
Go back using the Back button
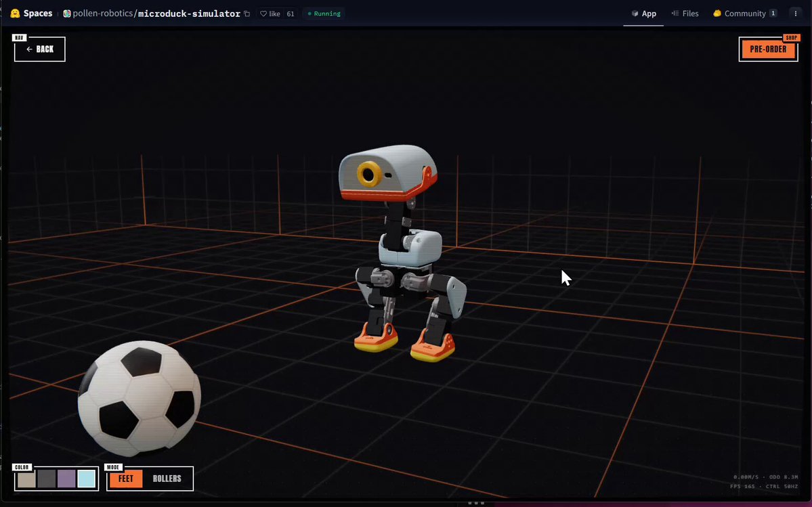pos(40,49)
